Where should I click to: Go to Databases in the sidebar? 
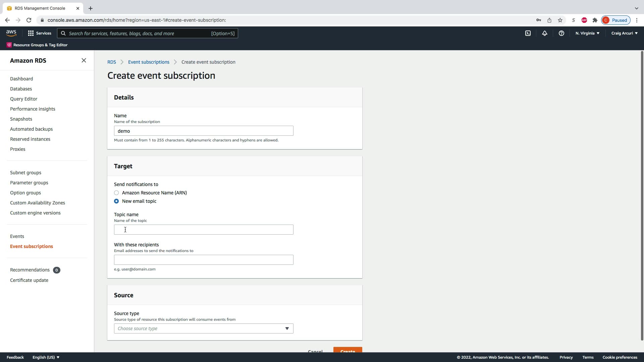pos(21,89)
